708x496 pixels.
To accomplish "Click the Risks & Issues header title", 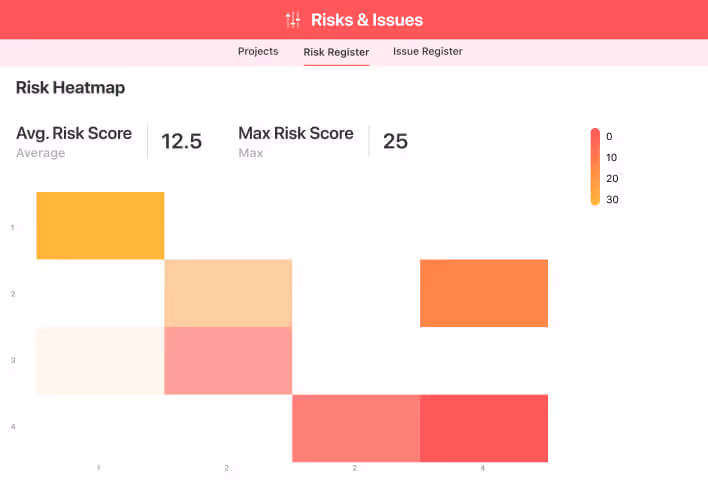I will (x=366, y=20).
